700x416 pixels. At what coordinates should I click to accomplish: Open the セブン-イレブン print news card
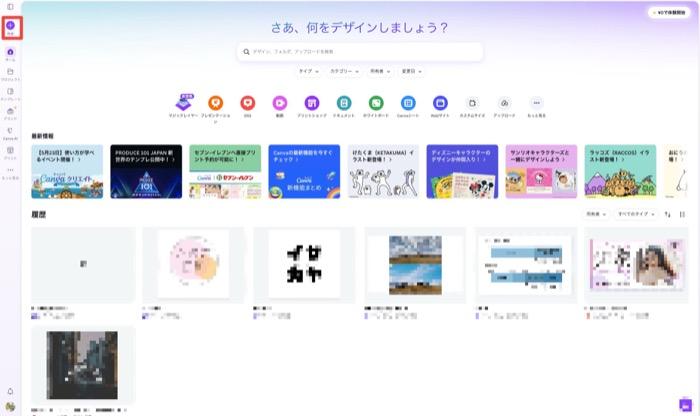tap(225, 171)
